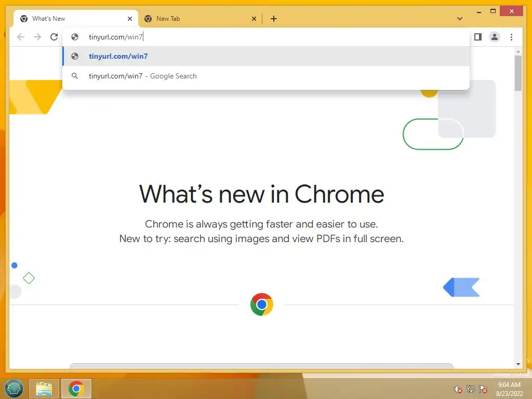Expand the tab search chevron

[x=460, y=19]
